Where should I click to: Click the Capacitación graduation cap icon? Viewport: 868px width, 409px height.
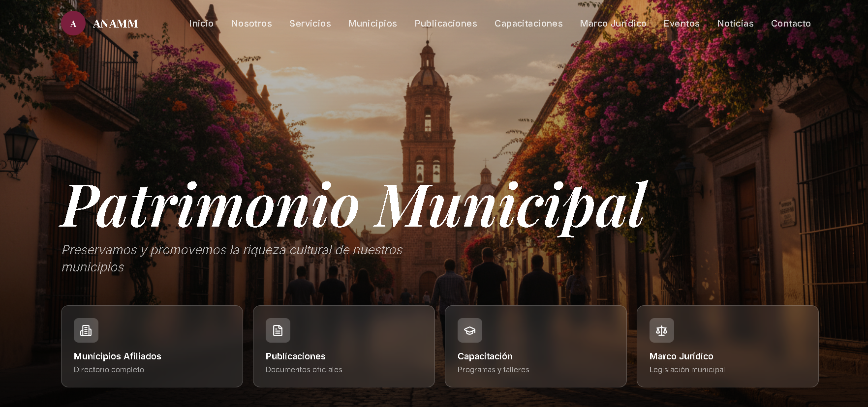[x=470, y=330]
